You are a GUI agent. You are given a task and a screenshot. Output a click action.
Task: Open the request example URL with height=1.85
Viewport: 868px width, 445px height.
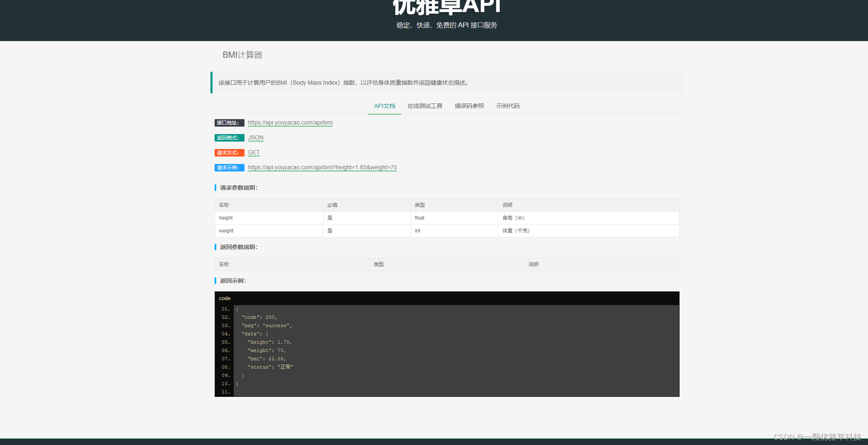tap(322, 167)
